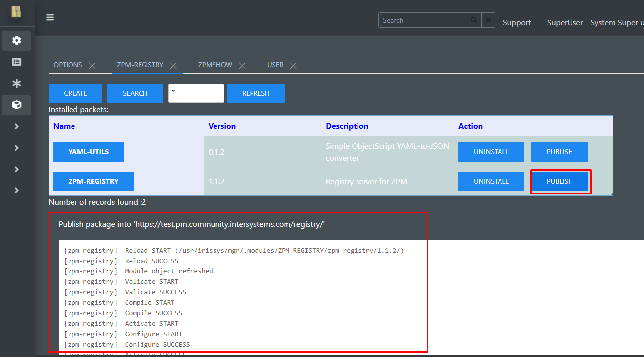Select 'Simple ObjectScript YAML-to-JSON converter' description
The image size is (644, 357).
pyautogui.click(x=387, y=152)
